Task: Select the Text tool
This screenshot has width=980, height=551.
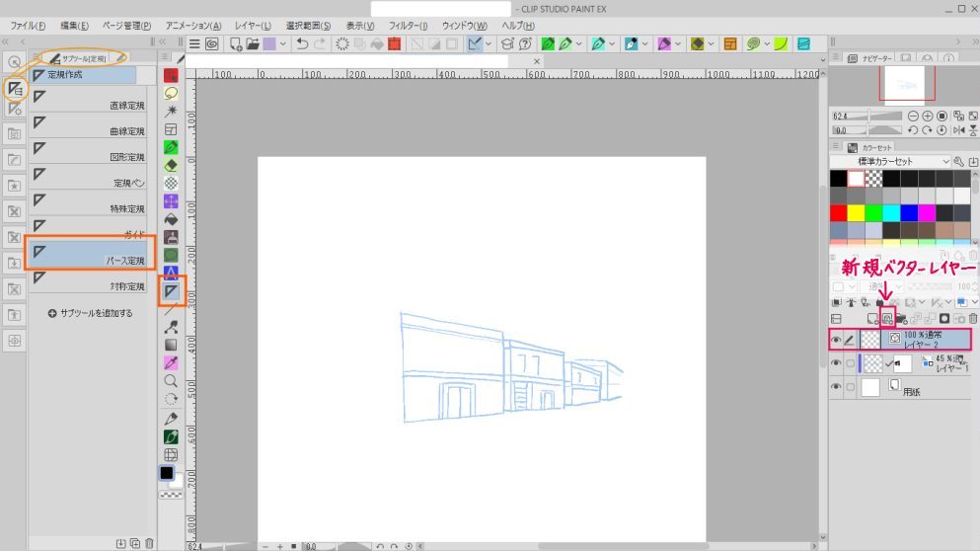Action: [x=171, y=273]
